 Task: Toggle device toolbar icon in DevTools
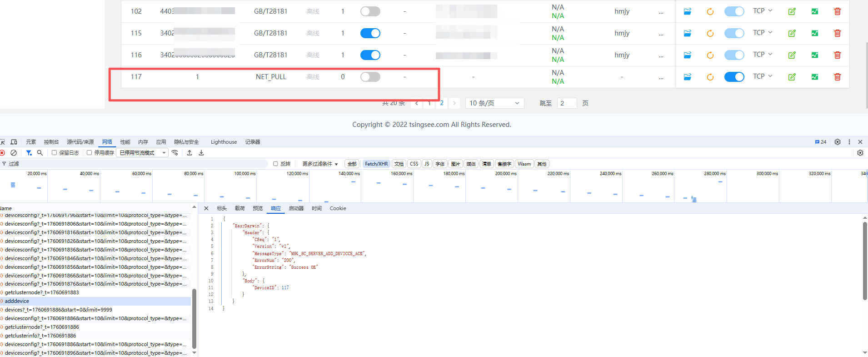(14, 142)
